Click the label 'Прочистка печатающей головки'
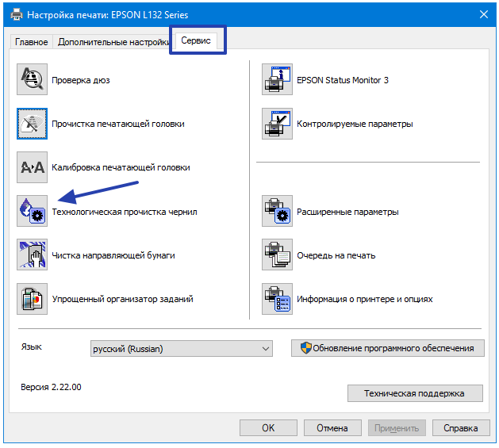Viewport: 499px width, 448px height. (x=118, y=124)
